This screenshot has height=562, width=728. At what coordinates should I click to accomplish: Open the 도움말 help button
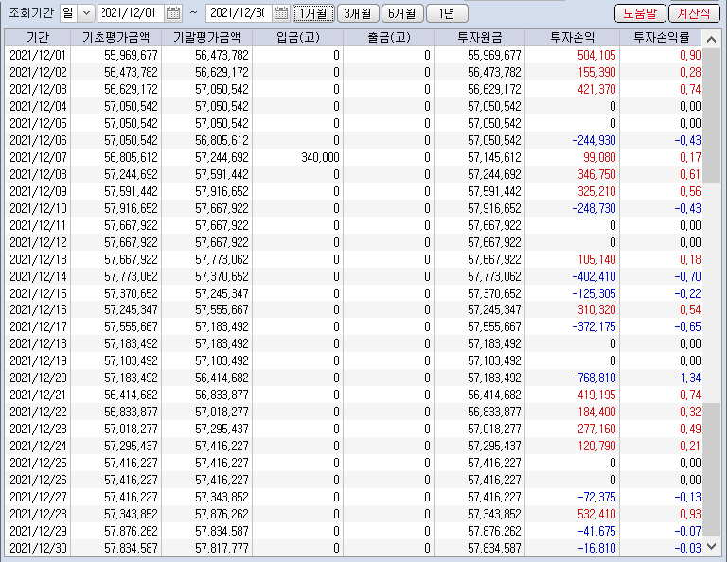(640, 13)
